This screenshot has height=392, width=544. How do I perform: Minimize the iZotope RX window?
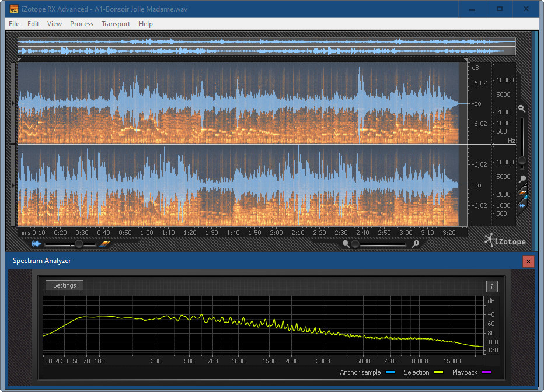[x=472, y=9]
